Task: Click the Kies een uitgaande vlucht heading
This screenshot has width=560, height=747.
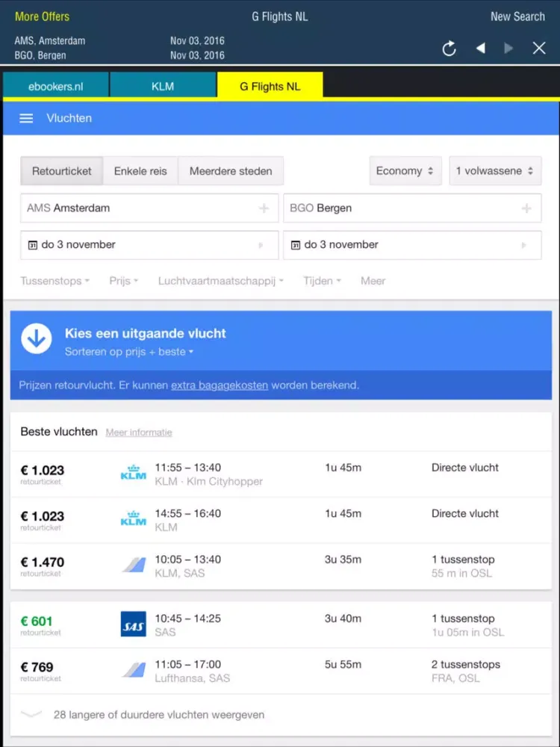Action: [x=146, y=333]
